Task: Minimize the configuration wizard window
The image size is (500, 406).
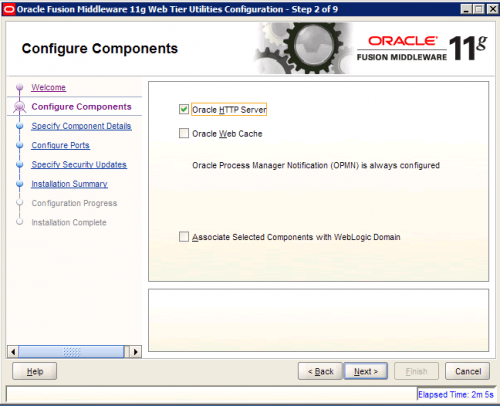Action: (466, 9)
